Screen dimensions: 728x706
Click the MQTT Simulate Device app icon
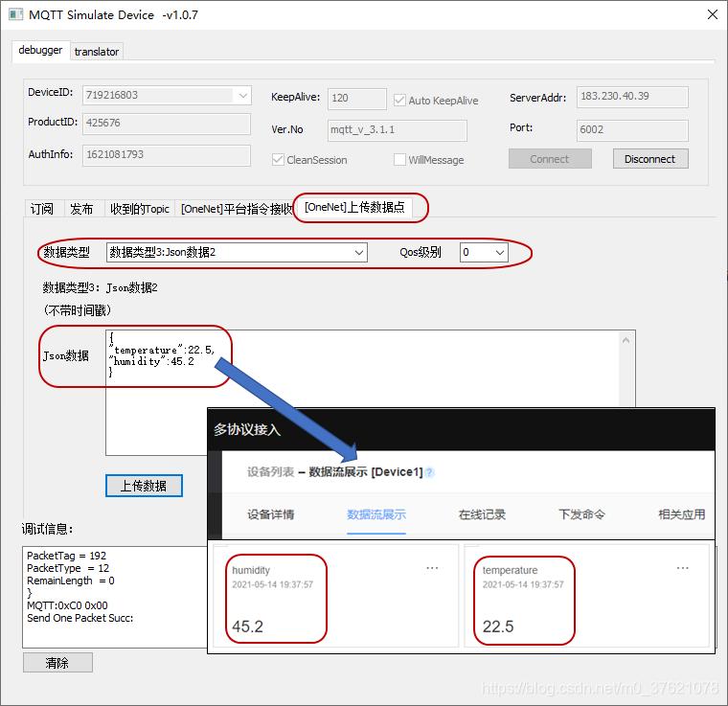(x=15, y=14)
